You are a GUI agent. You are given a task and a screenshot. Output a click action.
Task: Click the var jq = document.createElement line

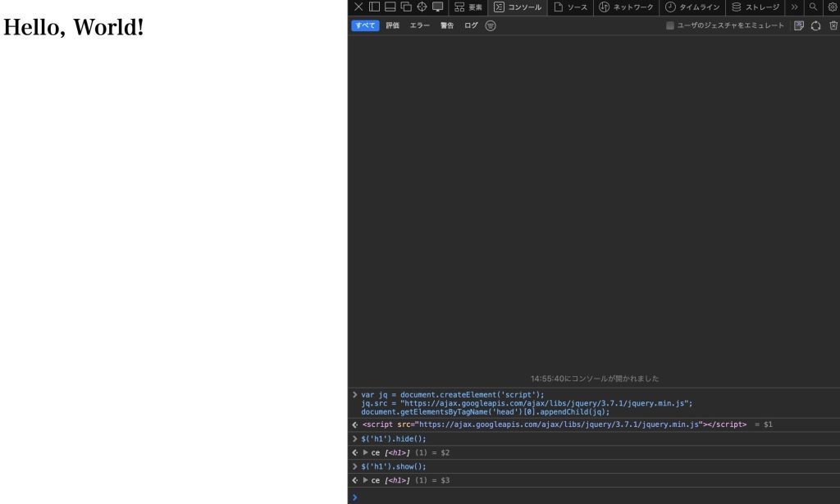tap(453, 395)
